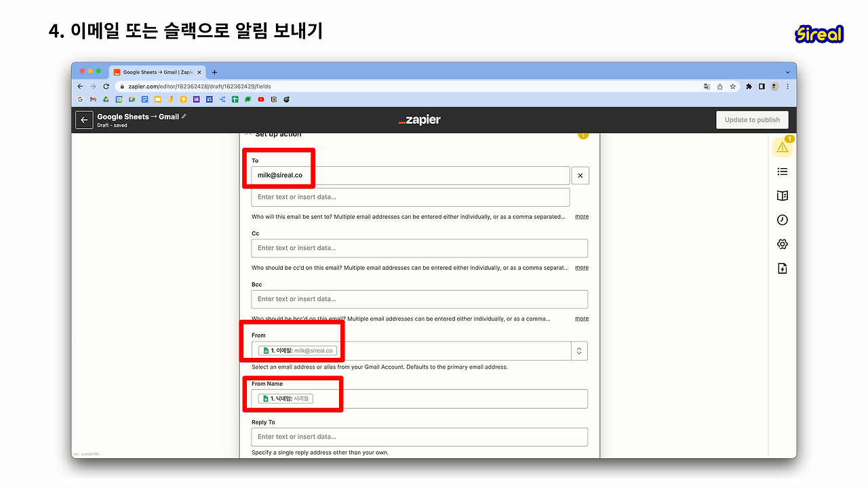Open the lightning-bolt page icon in sidebar
Image resolution: width=868 pixels, height=488 pixels.
pos(783,269)
